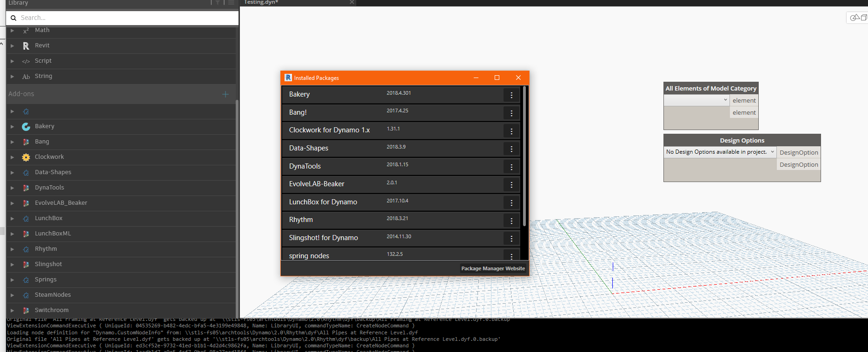Expand the Math library category
Image resolution: width=868 pixels, height=352 pixels.
coord(13,30)
